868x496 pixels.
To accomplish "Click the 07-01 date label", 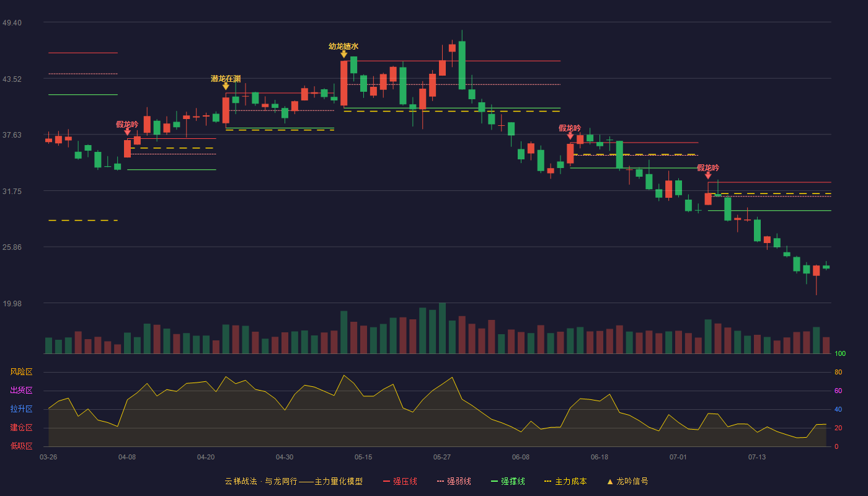I will [x=678, y=457].
